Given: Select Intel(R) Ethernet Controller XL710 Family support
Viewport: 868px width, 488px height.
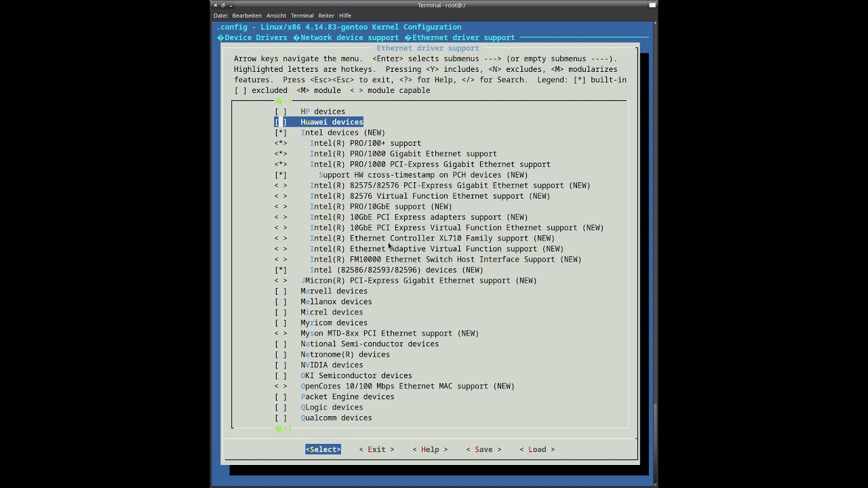Looking at the screenshot, I should 433,239.
